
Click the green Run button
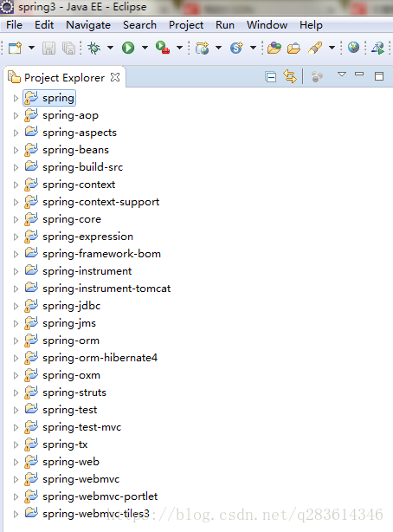(128, 48)
